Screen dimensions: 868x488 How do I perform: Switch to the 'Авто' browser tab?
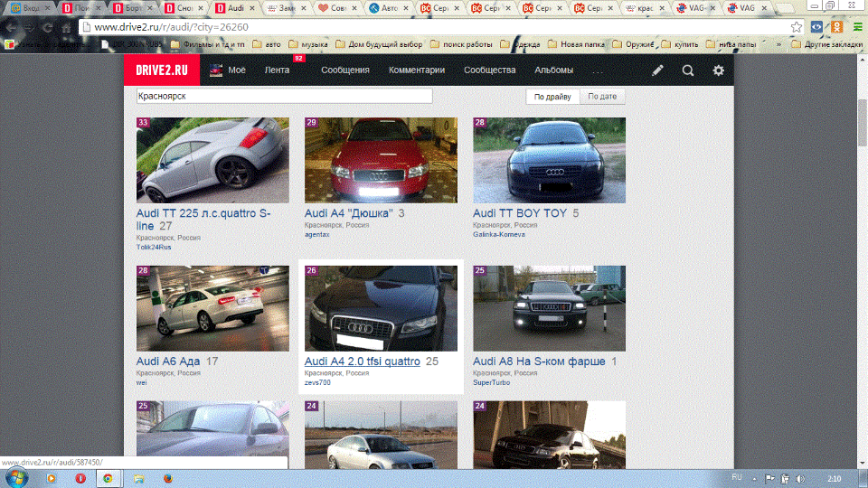(389, 8)
